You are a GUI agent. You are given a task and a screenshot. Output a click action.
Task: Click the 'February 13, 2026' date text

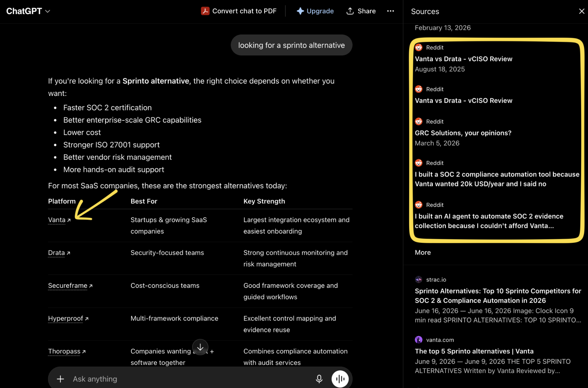[442, 28]
